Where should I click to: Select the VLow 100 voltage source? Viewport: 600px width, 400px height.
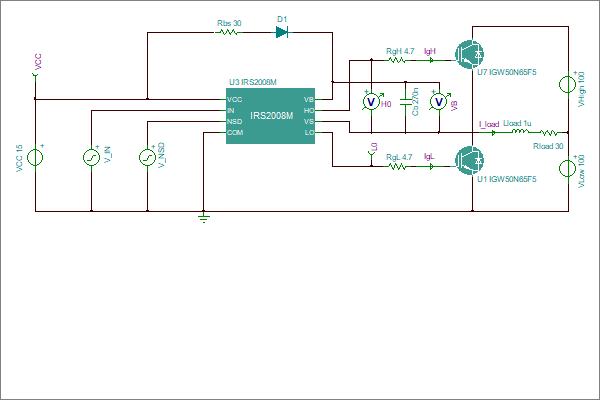(568, 168)
